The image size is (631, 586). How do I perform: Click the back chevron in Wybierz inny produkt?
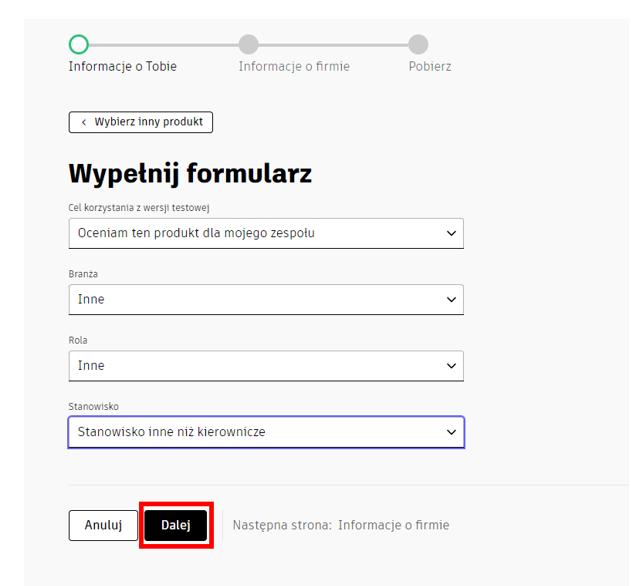coord(83,122)
